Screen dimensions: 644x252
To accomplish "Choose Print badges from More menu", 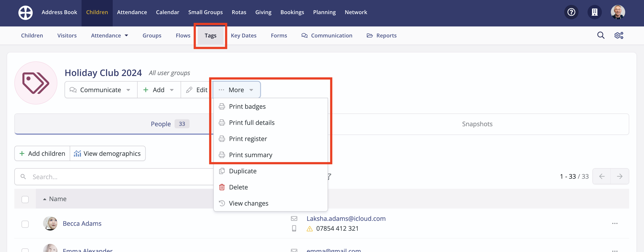I will click(247, 106).
